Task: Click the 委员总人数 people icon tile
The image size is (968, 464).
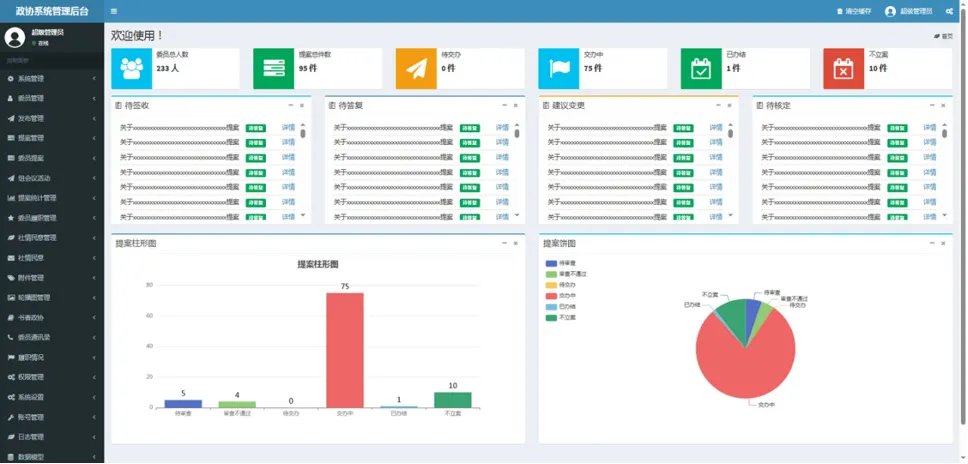Action: (x=131, y=68)
